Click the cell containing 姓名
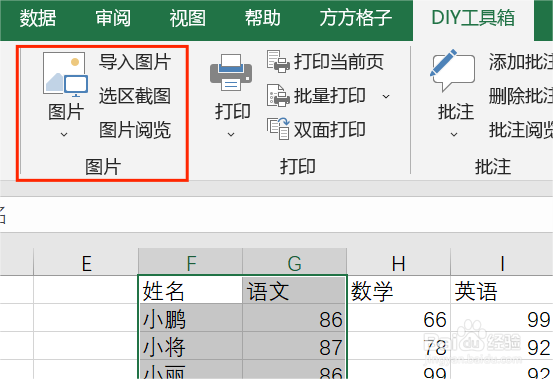 [190, 290]
